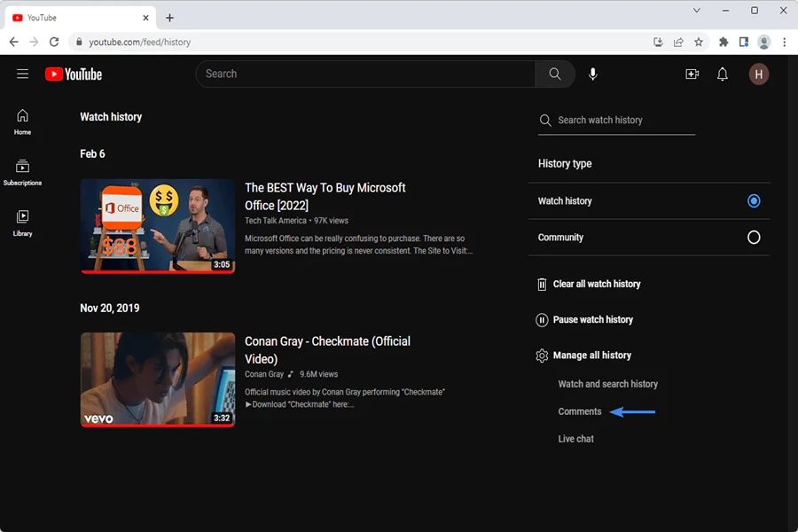
Task: Click the install app icon in address bar
Action: click(658, 43)
